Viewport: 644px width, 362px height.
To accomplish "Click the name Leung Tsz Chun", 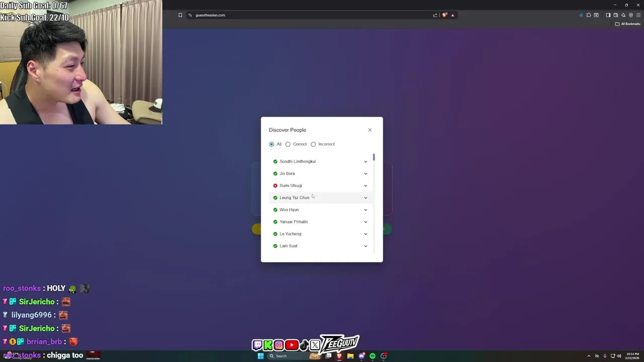I will (x=294, y=198).
